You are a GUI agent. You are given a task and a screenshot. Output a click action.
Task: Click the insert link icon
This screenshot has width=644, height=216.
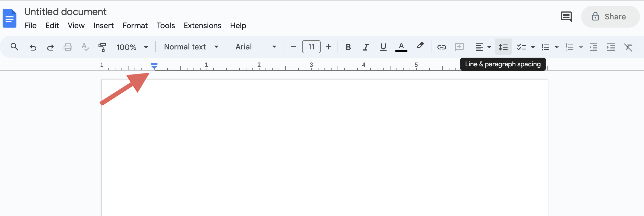pos(442,47)
